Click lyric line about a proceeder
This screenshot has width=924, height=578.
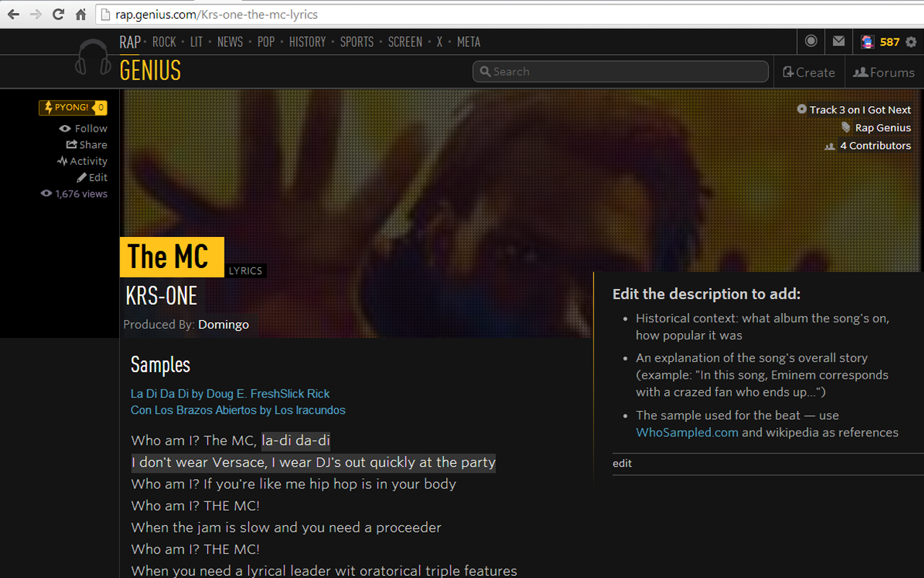[x=287, y=527]
